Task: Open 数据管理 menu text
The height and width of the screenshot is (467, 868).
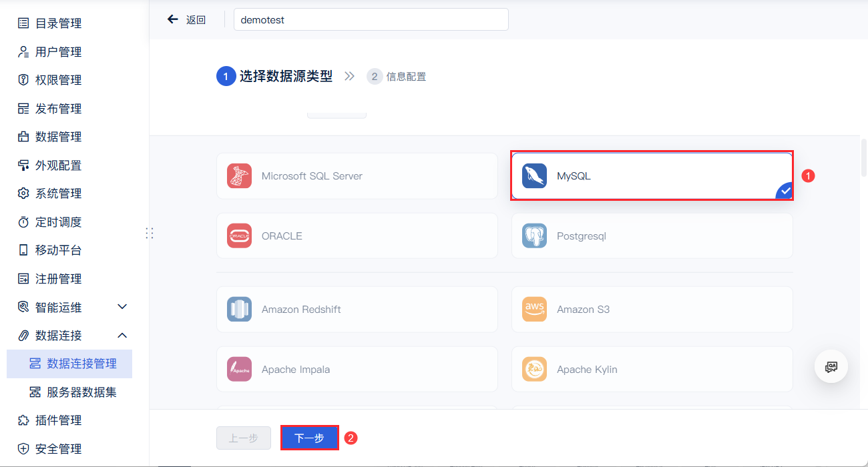Action: coord(59,137)
